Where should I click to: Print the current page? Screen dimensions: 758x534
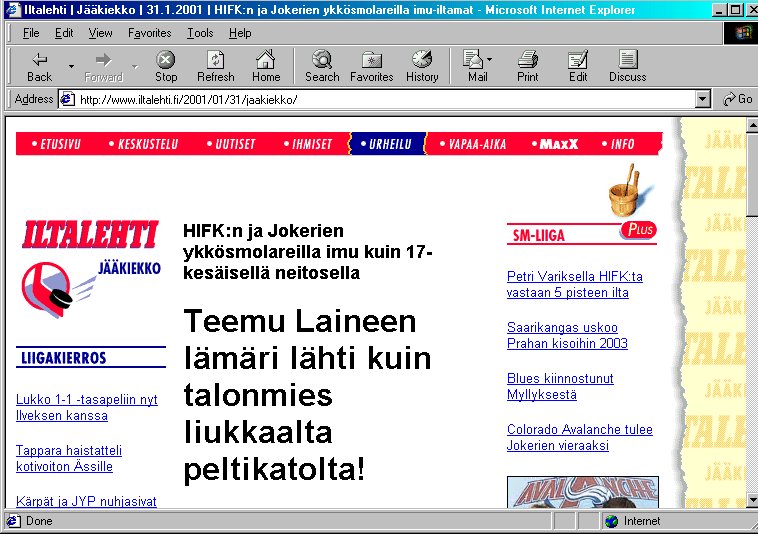click(x=527, y=67)
